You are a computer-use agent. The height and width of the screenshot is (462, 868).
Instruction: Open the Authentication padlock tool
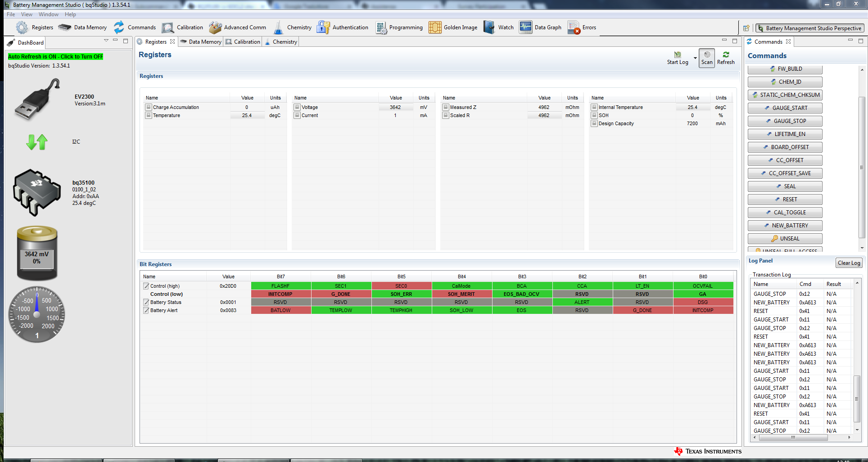click(342, 27)
